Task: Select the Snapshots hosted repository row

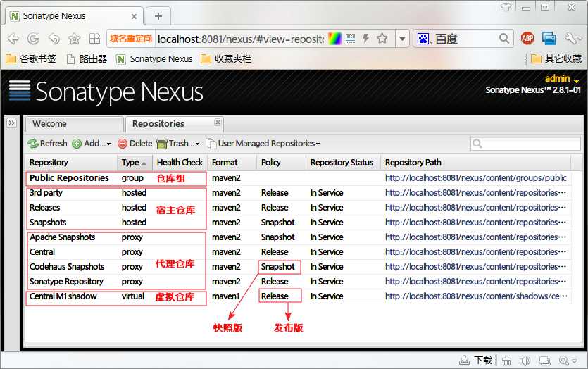Action: 298,223
